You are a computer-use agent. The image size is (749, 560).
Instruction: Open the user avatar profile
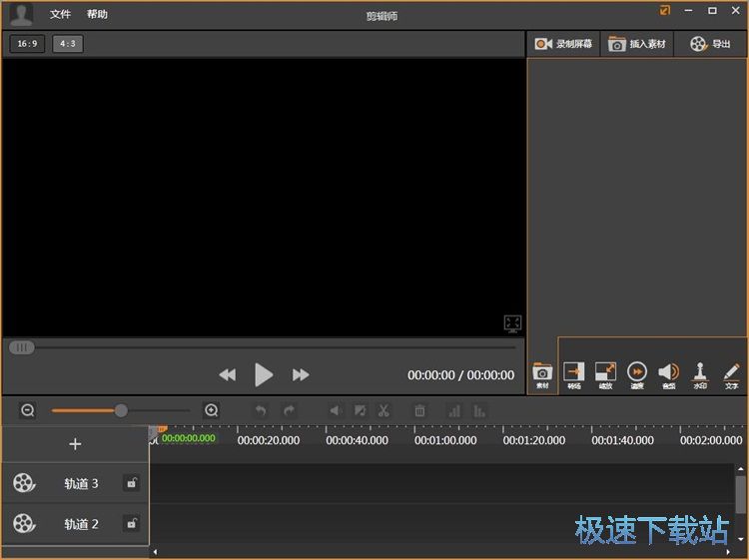click(21, 13)
